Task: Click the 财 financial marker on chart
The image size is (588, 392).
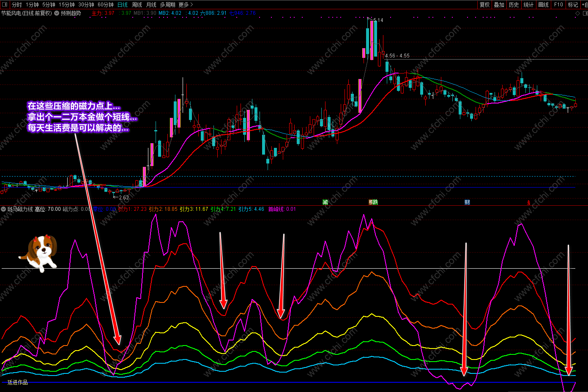Action: 467,202
